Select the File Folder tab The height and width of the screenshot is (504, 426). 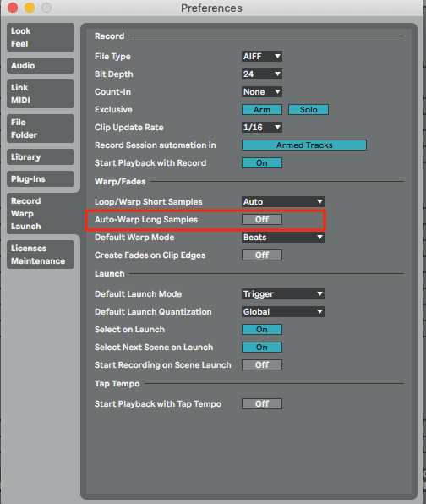(41, 129)
